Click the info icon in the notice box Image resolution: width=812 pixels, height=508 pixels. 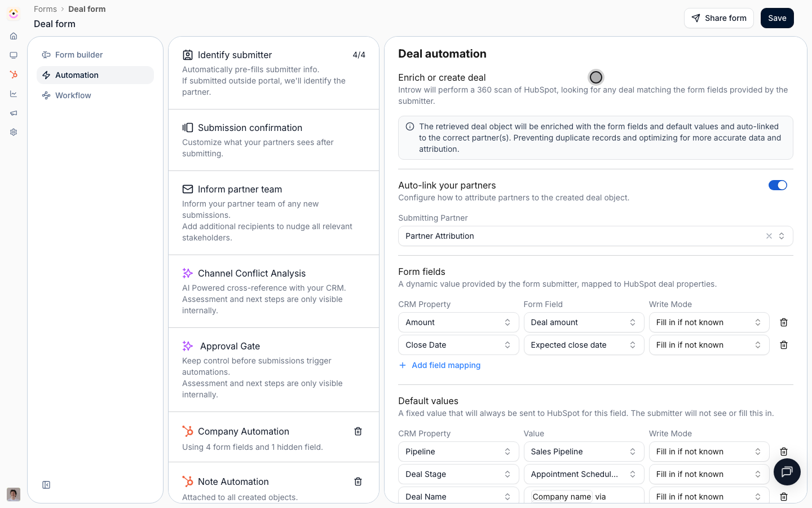click(x=410, y=127)
